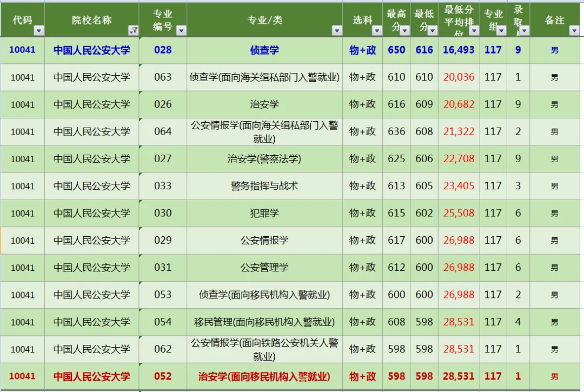Open the active filter on 院校名称 column

(133, 30)
